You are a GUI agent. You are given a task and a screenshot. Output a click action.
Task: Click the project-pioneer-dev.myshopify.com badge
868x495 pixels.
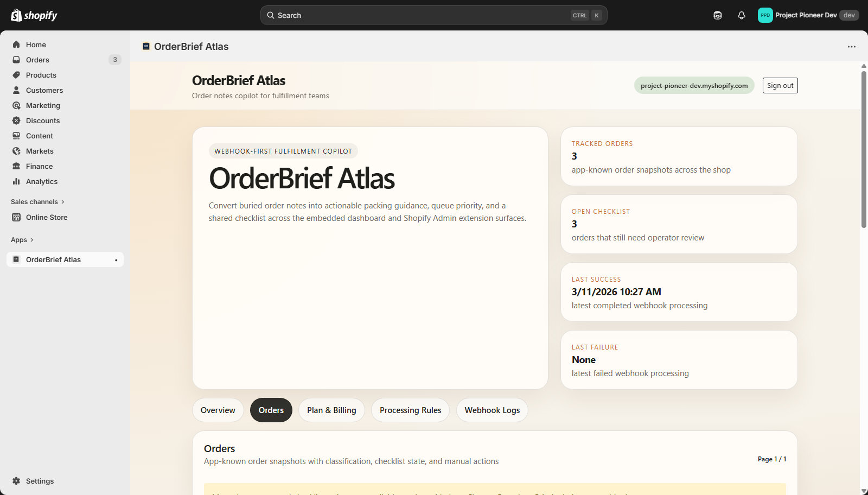[694, 86]
